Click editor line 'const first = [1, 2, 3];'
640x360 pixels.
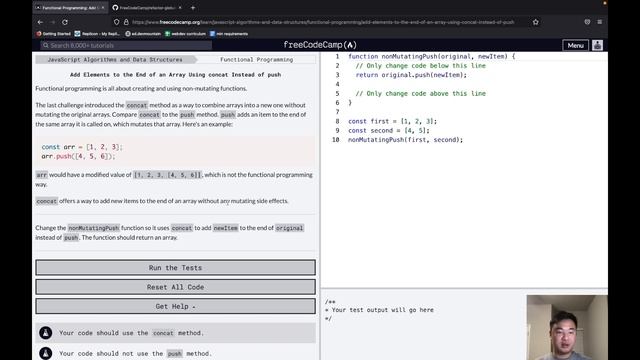click(392, 121)
